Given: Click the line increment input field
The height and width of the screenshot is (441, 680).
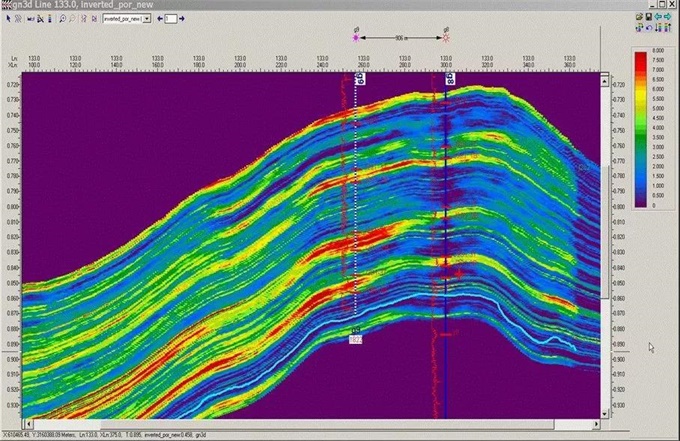Looking at the screenshot, I should [171, 19].
